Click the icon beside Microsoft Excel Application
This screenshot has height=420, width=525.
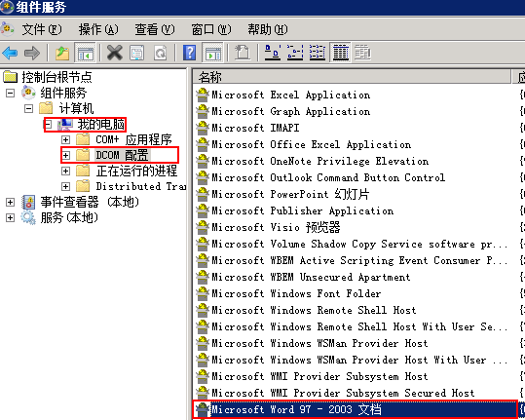point(203,95)
